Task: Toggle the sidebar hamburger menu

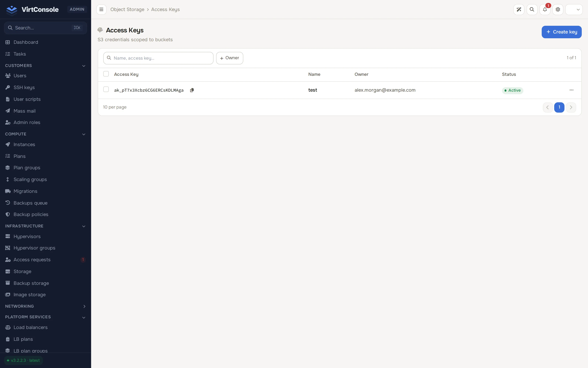Action: pos(101,10)
